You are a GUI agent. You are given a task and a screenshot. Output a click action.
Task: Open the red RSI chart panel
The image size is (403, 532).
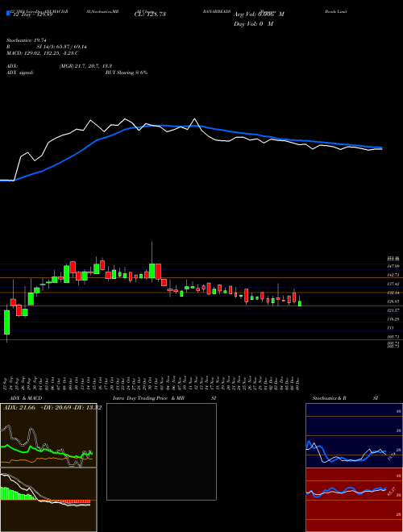point(354,500)
